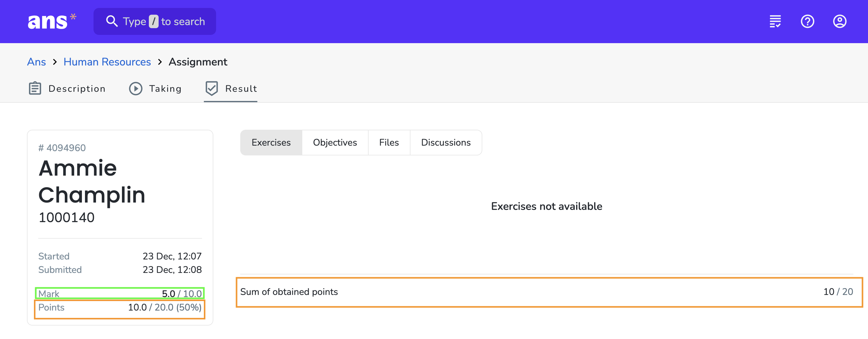Open the help question mark icon
Image resolution: width=868 pixels, height=339 pixels.
pos(807,21)
